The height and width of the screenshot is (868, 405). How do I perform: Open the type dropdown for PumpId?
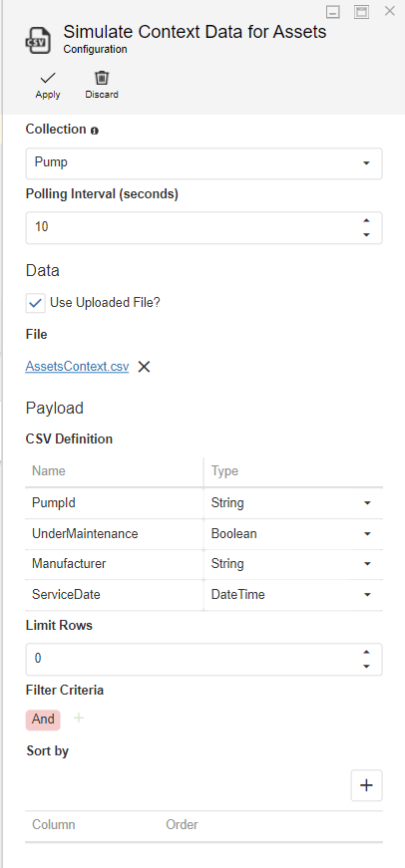[291, 503]
